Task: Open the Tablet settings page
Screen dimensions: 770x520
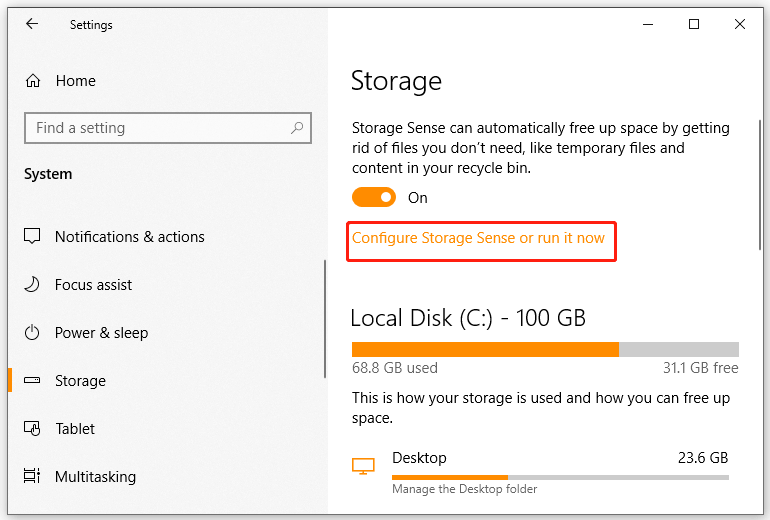Action: [75, 429]
